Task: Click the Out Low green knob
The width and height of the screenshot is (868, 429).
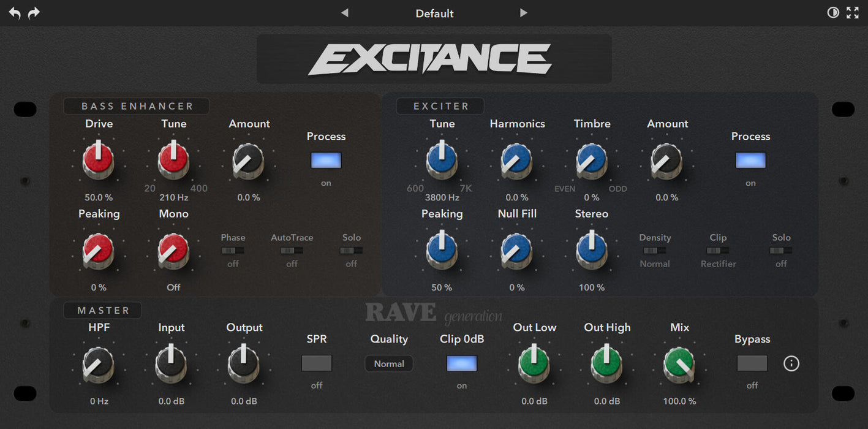Action: 534,365
